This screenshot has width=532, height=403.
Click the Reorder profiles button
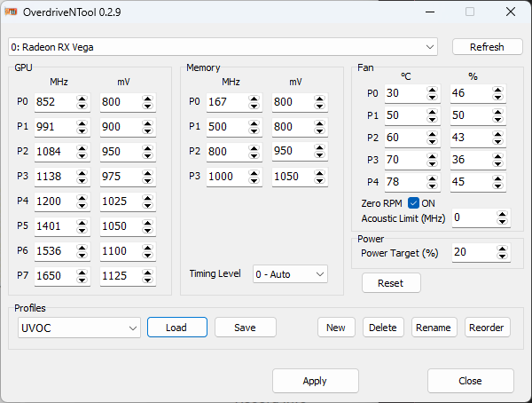pos(487,328)
